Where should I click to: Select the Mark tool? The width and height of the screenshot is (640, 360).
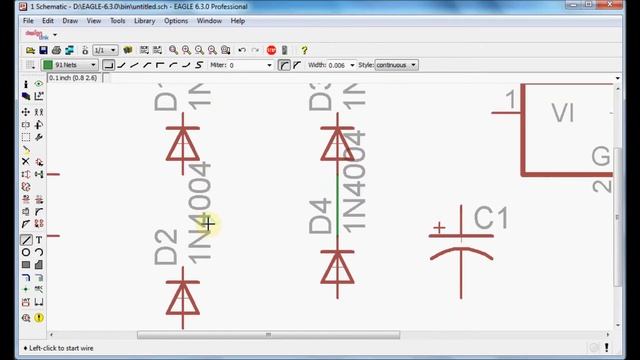[x=39, y=96]
